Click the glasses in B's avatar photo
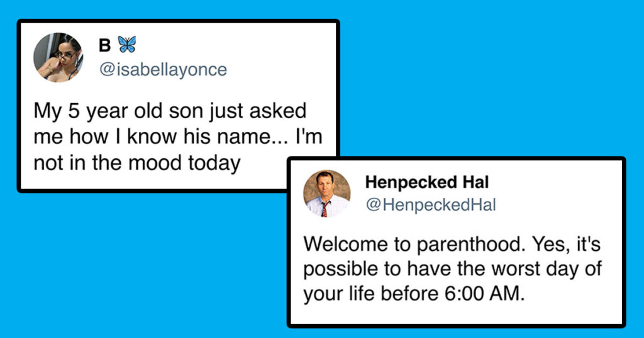Image resolution: width=644 pixels, height=338 pixels. pos(65,56)
